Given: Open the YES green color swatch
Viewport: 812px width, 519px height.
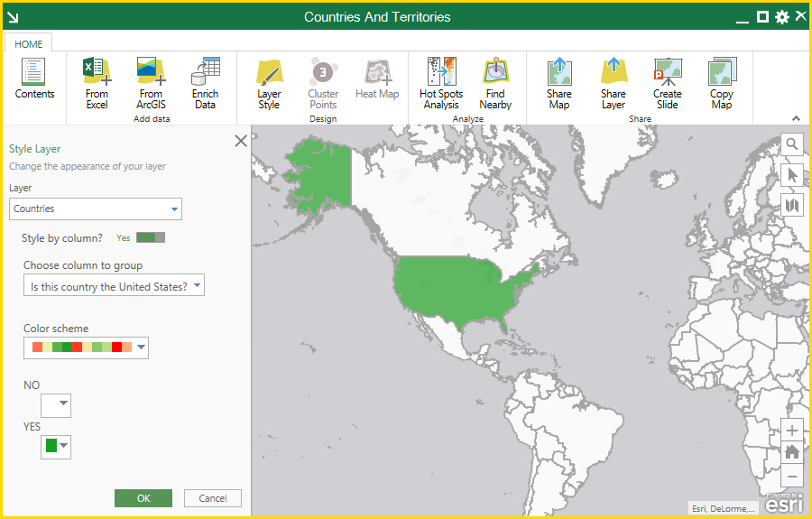Looking at the screenshot, I should pyautogui.click(x=56, y=447).
